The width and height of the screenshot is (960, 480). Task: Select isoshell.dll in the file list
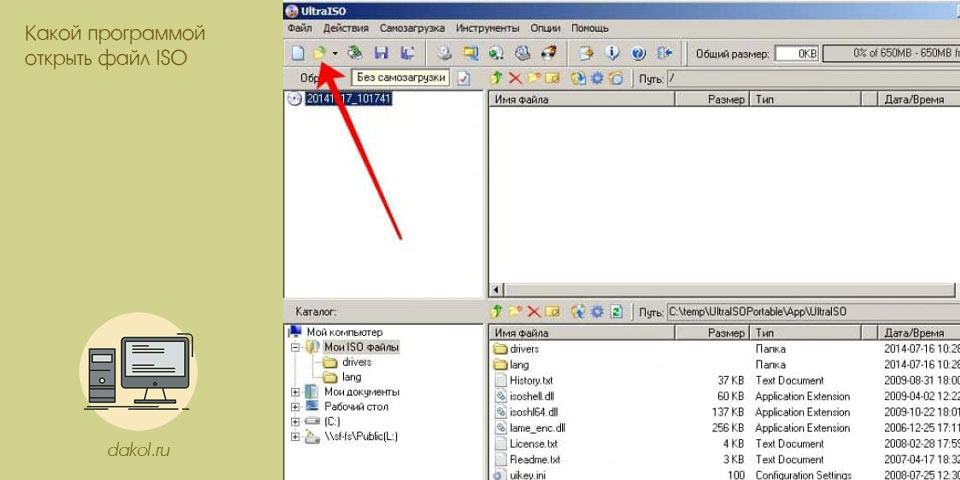coord(531,396)
